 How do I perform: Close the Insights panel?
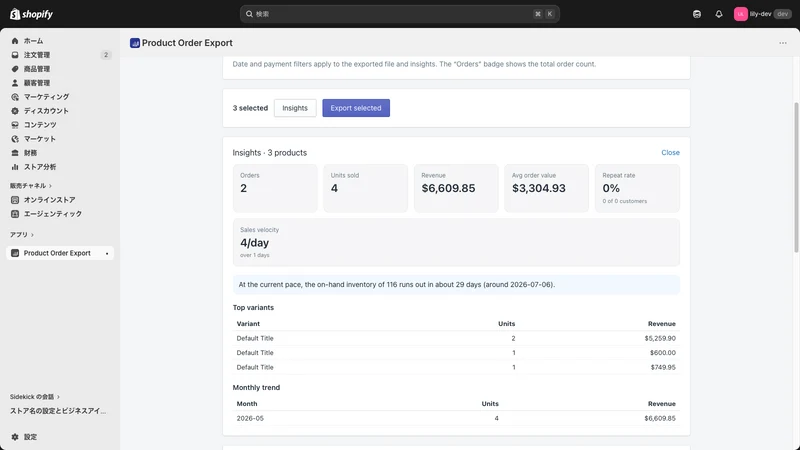point(670,153)
